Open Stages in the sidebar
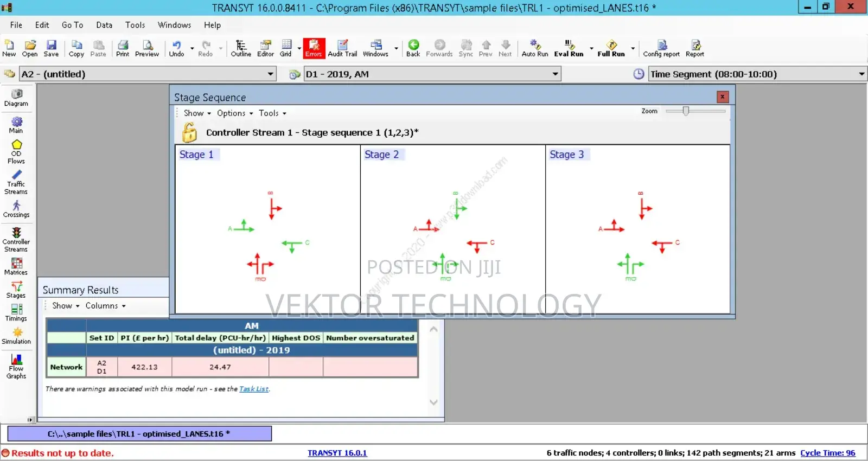868x461 pixels. (16, 290)
